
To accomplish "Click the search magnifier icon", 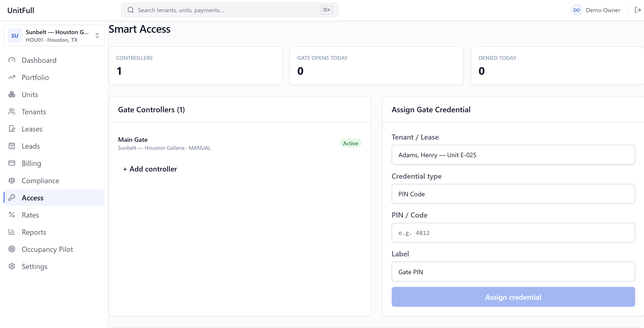I will [130, 10].
